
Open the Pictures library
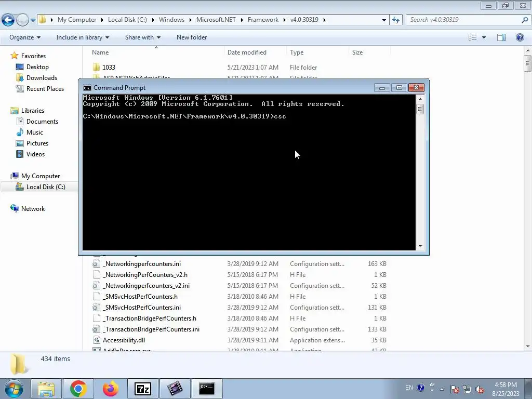37,143
